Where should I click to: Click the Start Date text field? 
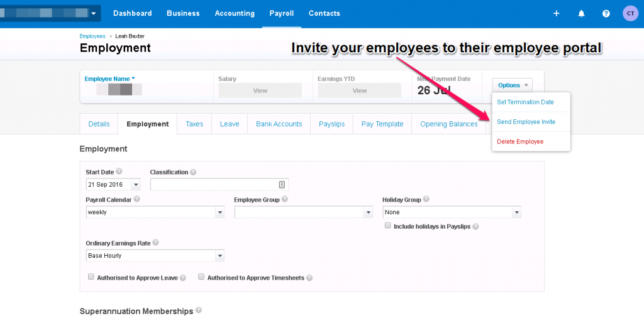pyautogui.click(x=108, y=185)
